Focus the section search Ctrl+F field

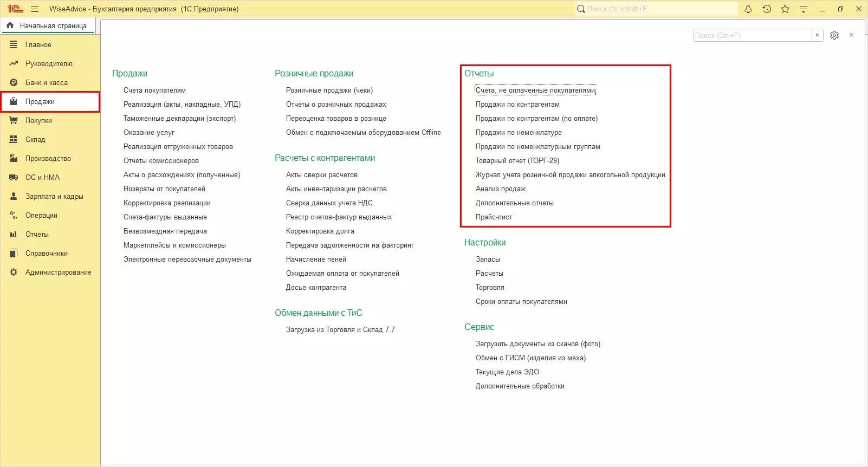pyautogui.click(x=753, y=35)
